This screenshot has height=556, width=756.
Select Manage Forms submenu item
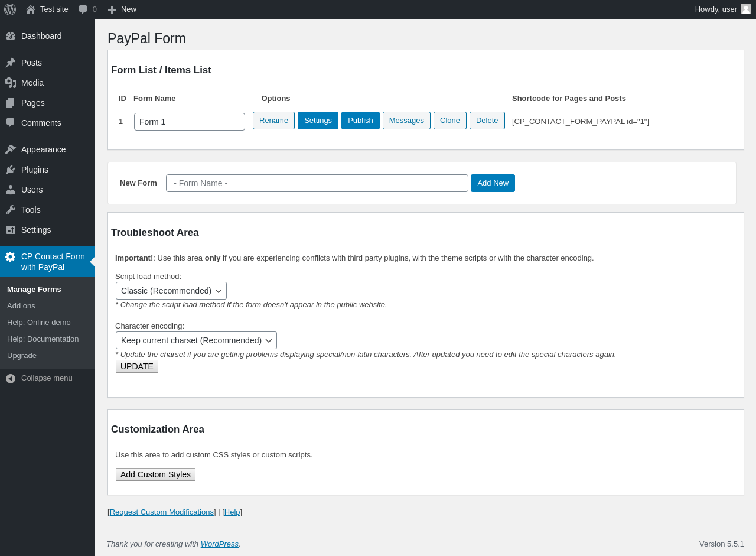[x=34, y=290]
